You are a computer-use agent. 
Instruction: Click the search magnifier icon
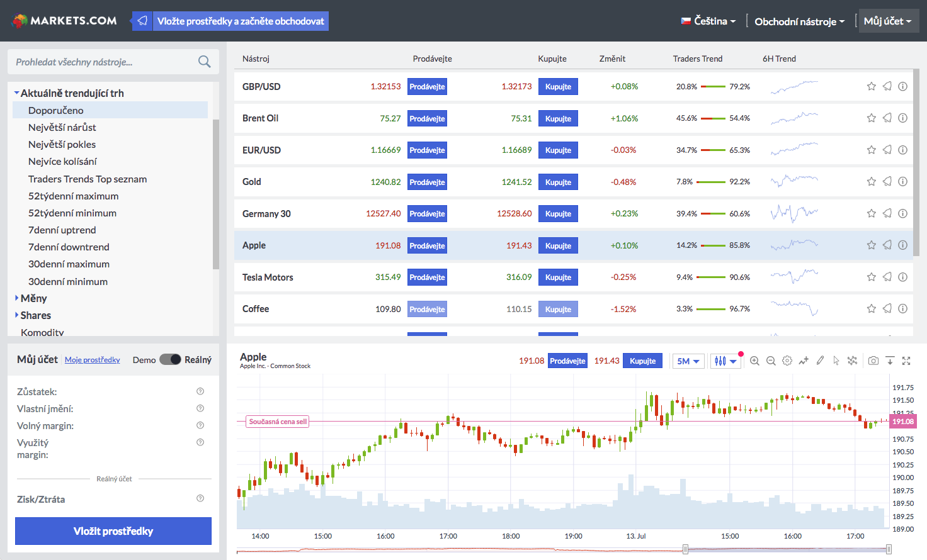(204, 62)
